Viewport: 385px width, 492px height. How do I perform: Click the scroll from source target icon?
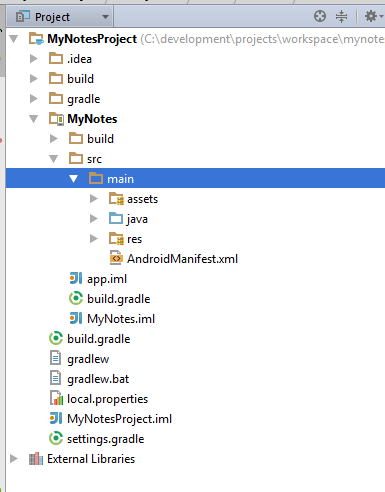tap(320, 16)
